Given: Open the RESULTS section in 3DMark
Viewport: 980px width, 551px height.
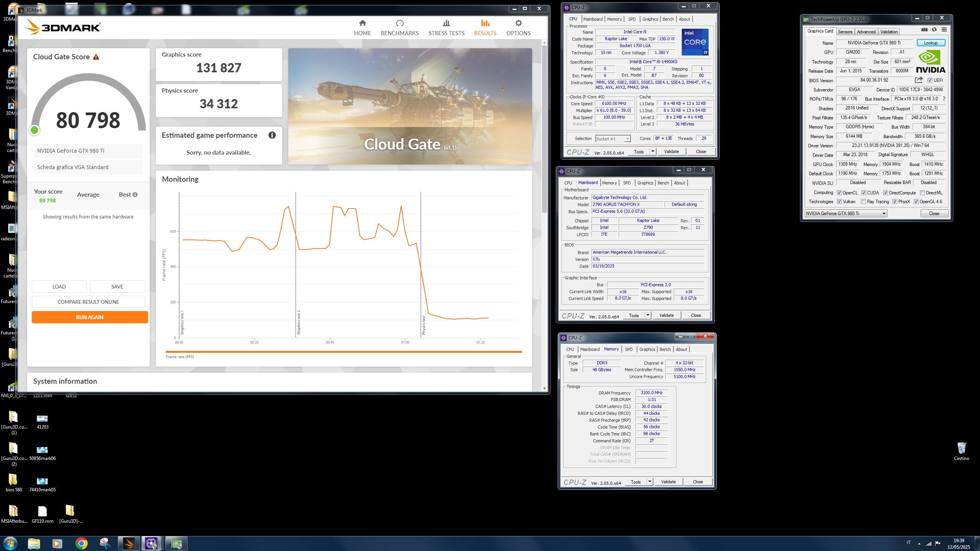Looking at the screenshot, I should coord(485,28).
